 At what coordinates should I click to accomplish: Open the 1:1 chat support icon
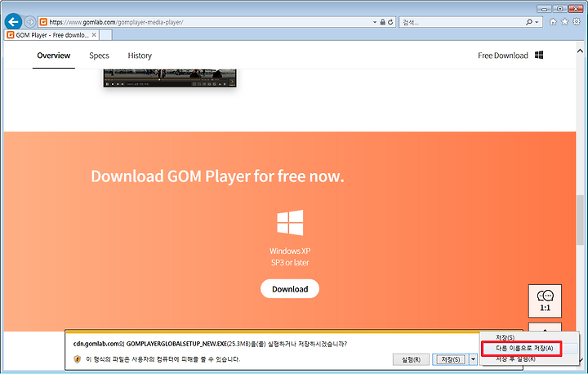click(x=545, y=301)
